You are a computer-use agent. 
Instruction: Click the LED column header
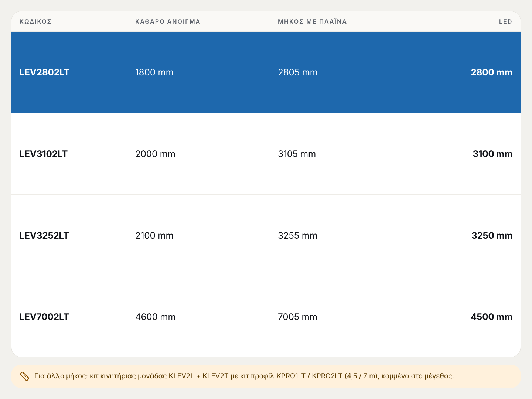click(505, 21)
